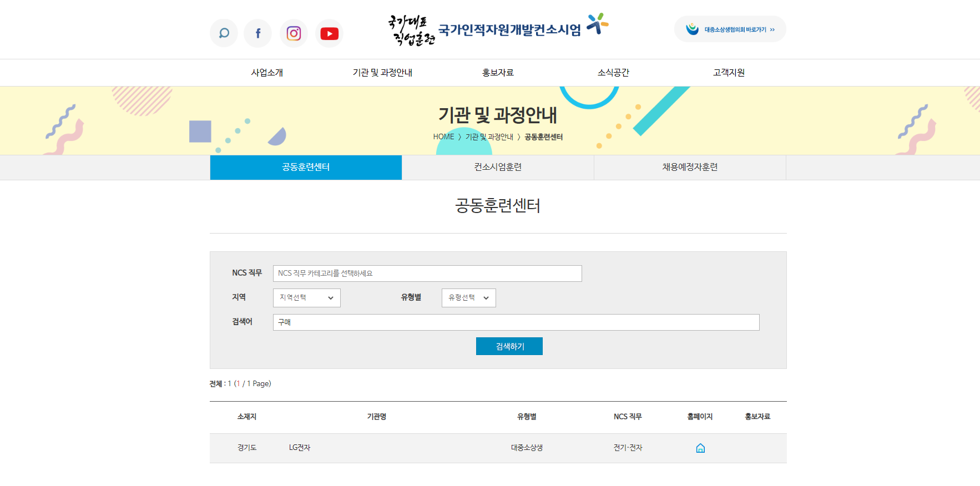Open the 기관 및 과정안내 menu
This screenshot has height=486, width=980.
[382, 73]
